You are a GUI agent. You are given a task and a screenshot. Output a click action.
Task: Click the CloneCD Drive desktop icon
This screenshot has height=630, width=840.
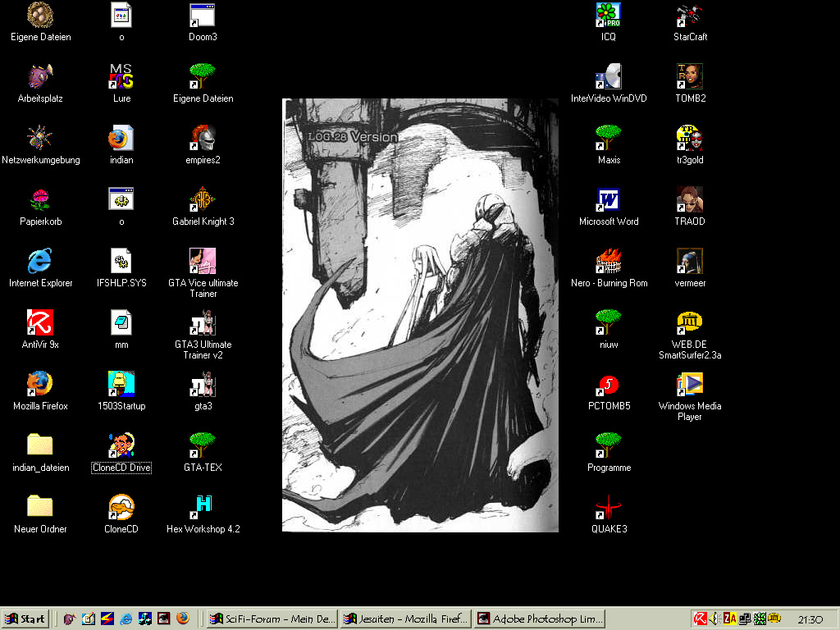click(x=121, y=445)
